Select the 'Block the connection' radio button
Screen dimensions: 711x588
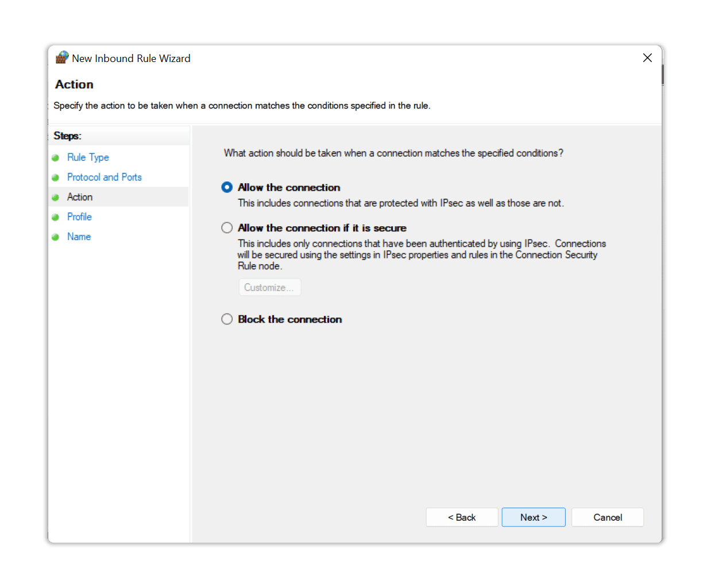[x=227, y=319]
